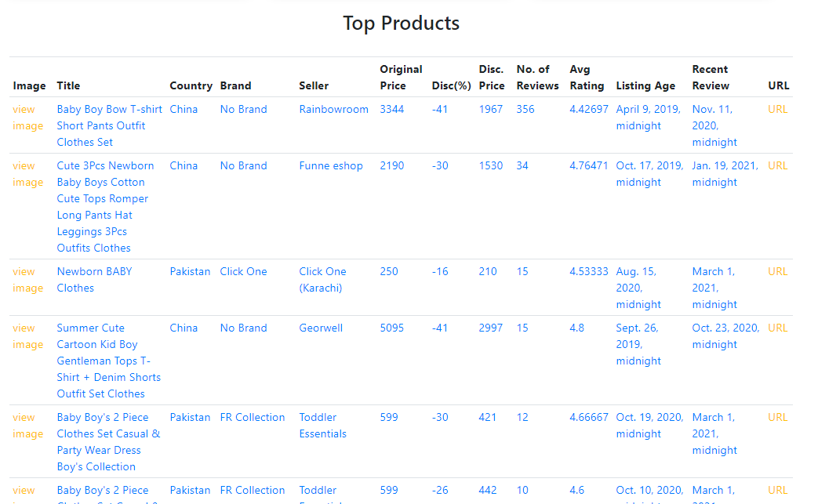Open the Georwell seller link
The height and width of the screenshot is (504, 818).
pyautogui.click(x=321, y=328)
